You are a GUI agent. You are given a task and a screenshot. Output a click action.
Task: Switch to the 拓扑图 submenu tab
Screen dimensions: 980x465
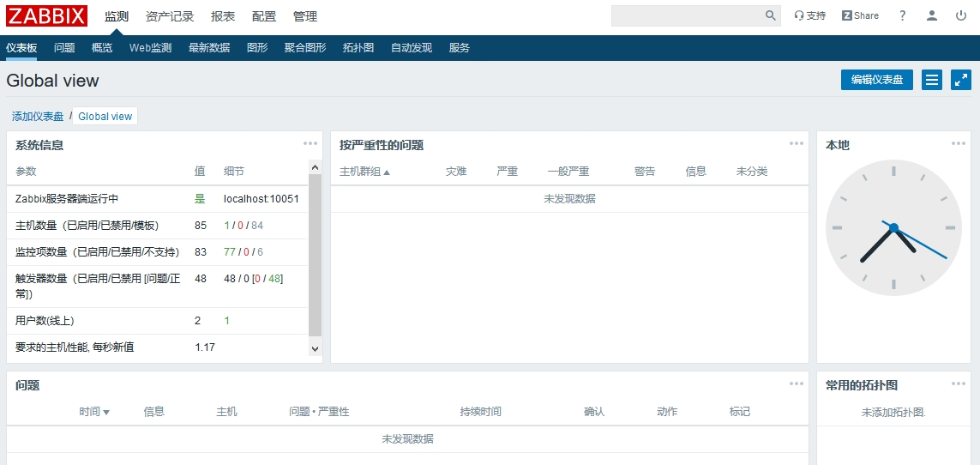tap(358, 48)
